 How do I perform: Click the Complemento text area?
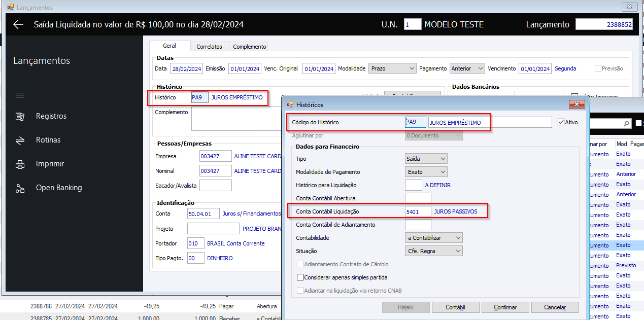(x=236, y=119)
